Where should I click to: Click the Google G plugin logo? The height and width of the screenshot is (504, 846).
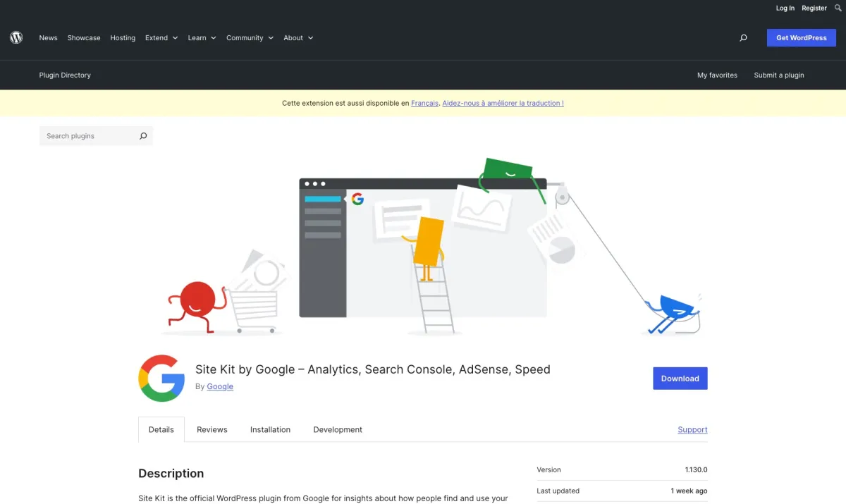coord(161,379)
